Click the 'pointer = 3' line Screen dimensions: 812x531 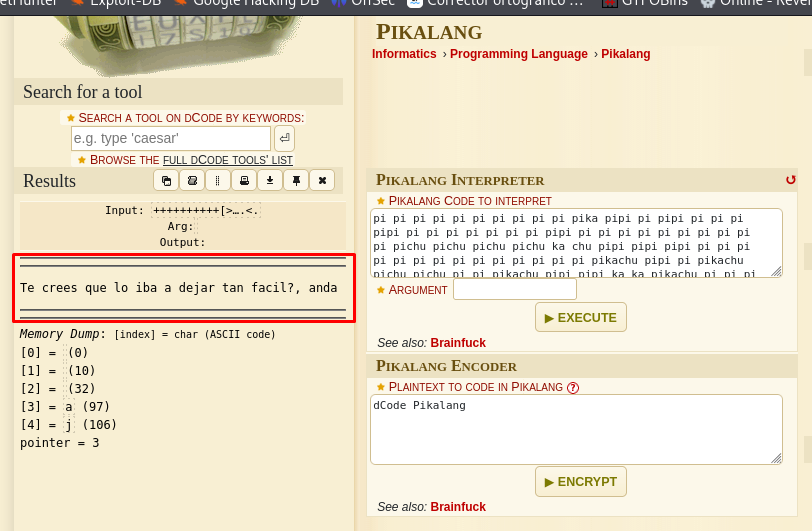point(60,443)
